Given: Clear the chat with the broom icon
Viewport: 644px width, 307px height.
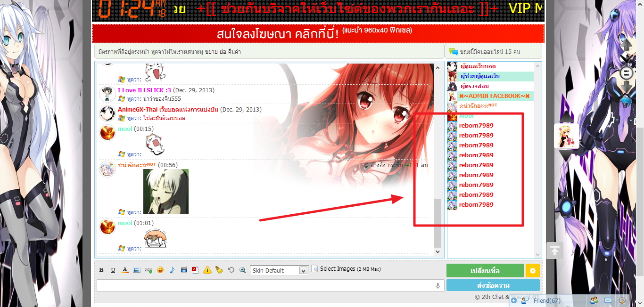Looking at the screenshot, I should click(219, 270).
